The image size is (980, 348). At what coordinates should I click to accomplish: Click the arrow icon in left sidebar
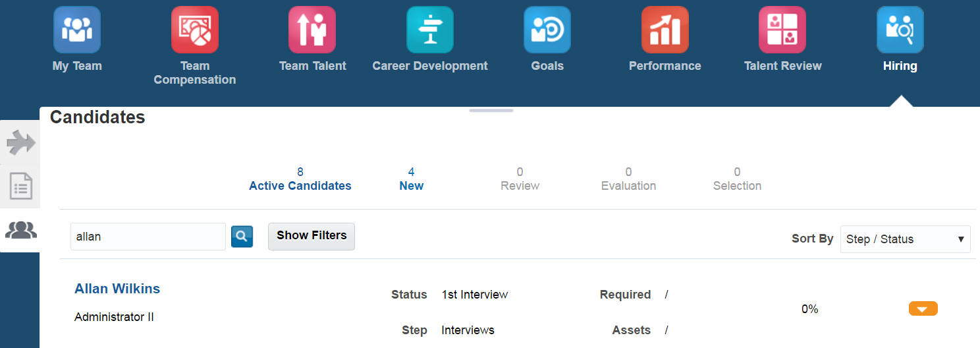click(x=20, y=142)
